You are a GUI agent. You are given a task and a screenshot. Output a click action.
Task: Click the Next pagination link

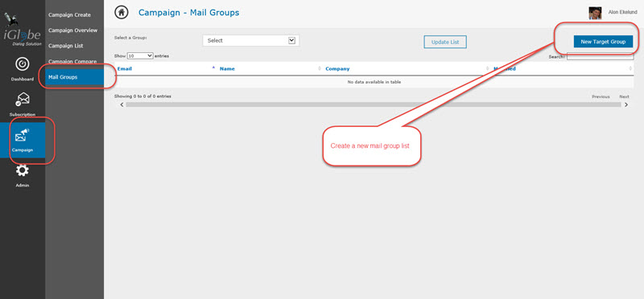[x=624, y=96]
